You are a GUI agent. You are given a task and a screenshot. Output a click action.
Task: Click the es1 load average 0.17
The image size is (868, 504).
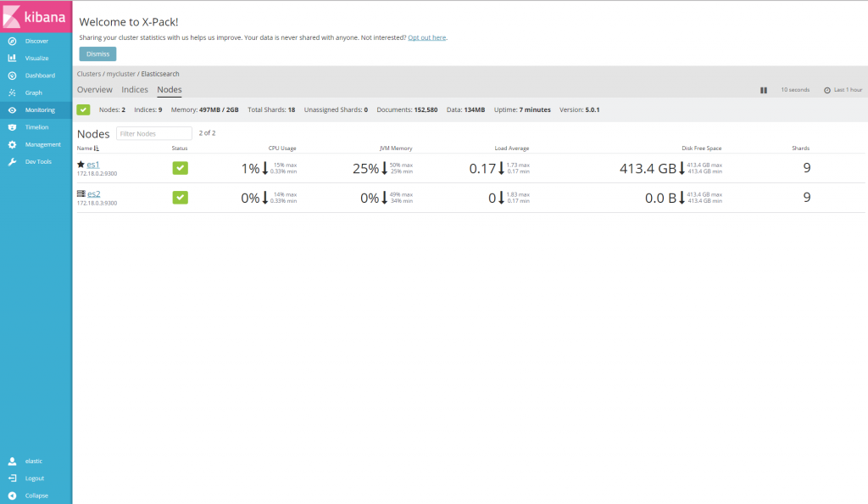click(482, 168)
